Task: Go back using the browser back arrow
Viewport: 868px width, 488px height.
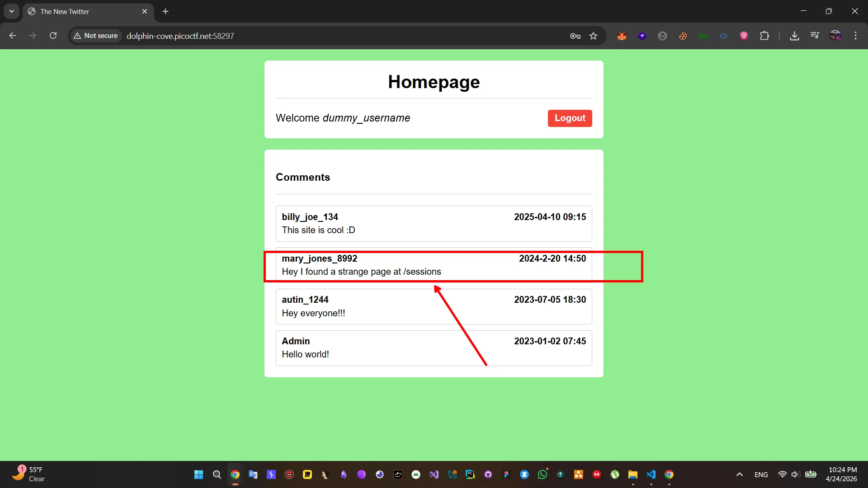Action: click(12, 36)
